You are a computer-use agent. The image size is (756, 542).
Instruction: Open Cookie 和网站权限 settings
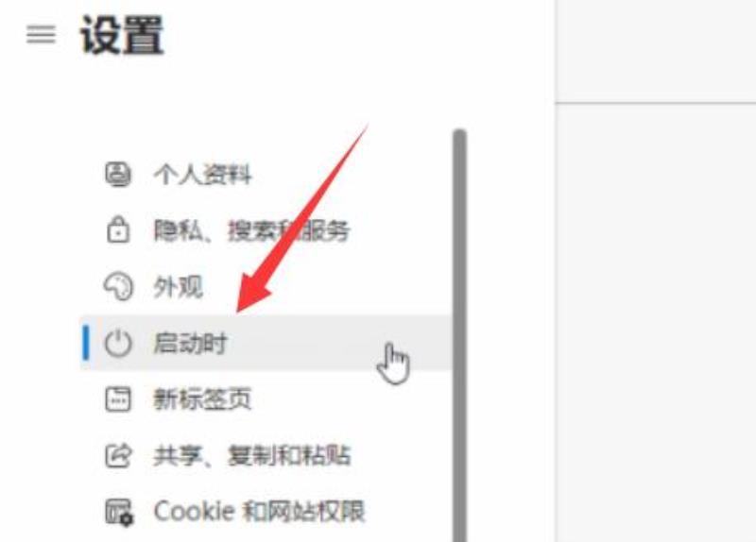[x=259, y=511]
